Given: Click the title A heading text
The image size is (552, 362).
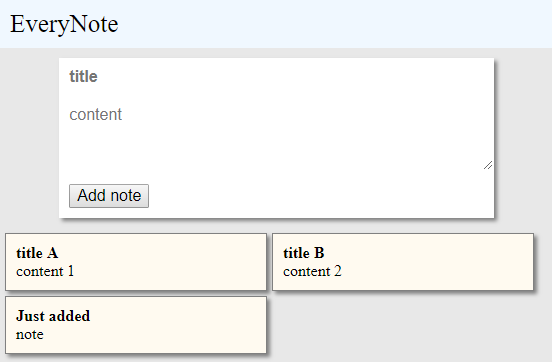Looking at the screenshot, I should 37,253.
